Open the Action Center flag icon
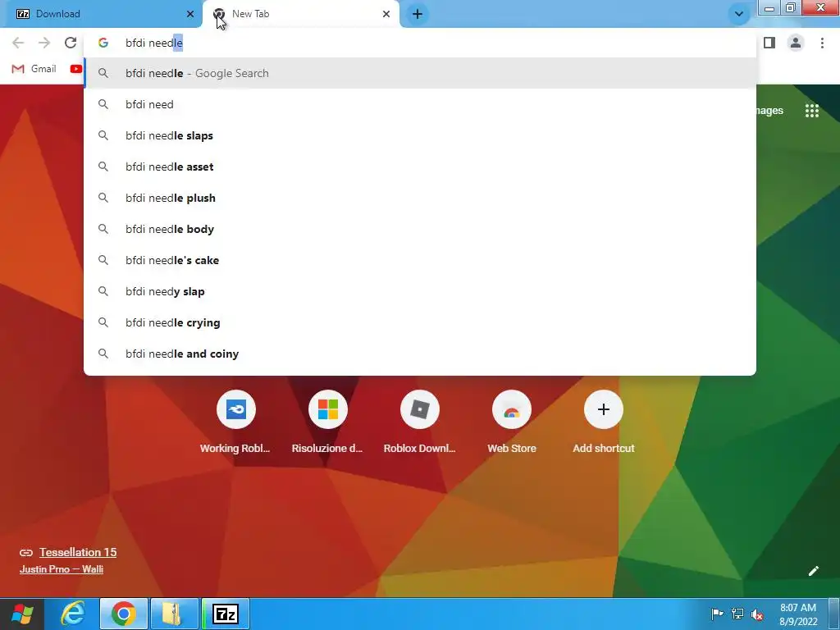Screen dimensions: 840x630 717,614
